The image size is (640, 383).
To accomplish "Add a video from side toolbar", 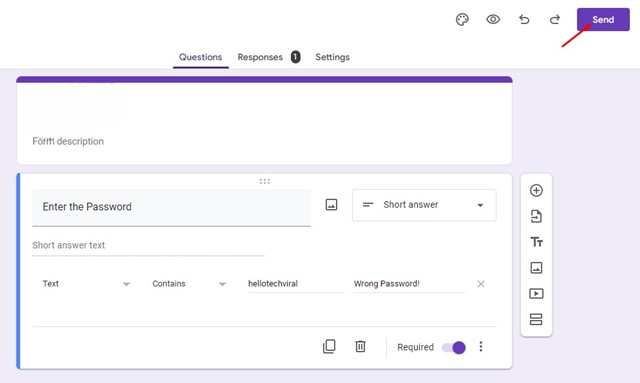I will click(536, 294).
